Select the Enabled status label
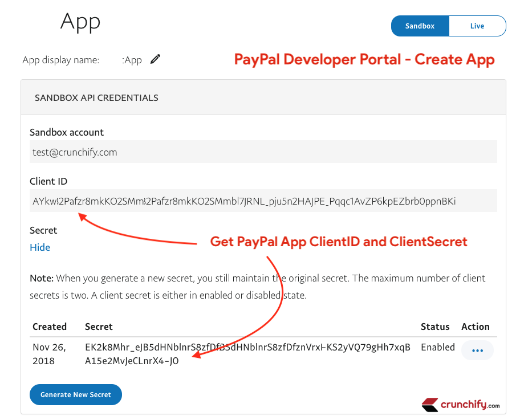 click(x=437, y=346)
